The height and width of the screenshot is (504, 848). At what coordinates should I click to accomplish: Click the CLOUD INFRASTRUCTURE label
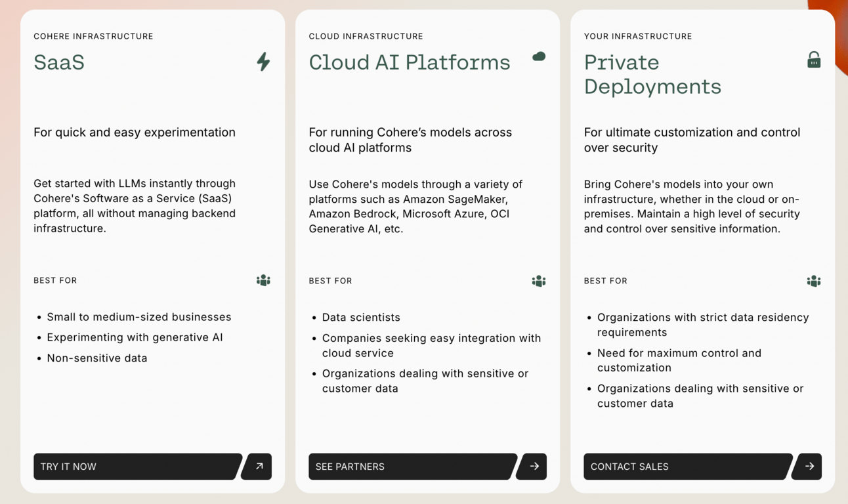point(366,36)
